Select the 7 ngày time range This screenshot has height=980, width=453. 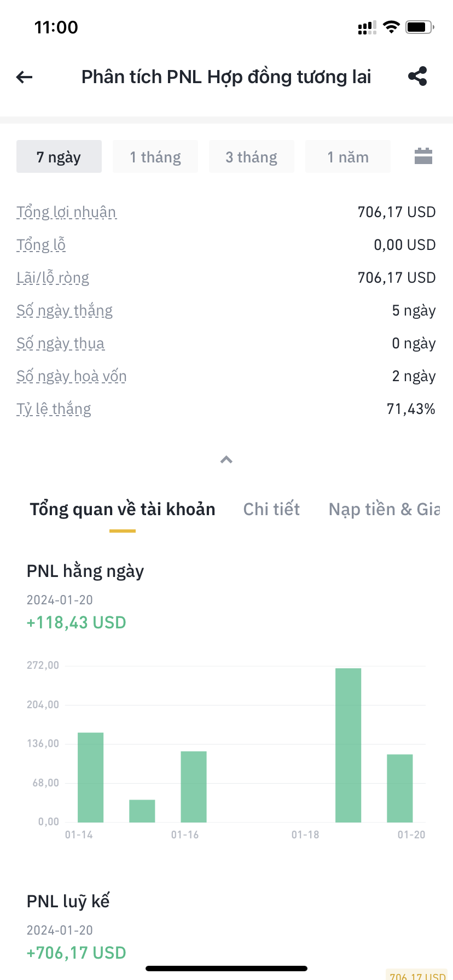tap(59, 157)
